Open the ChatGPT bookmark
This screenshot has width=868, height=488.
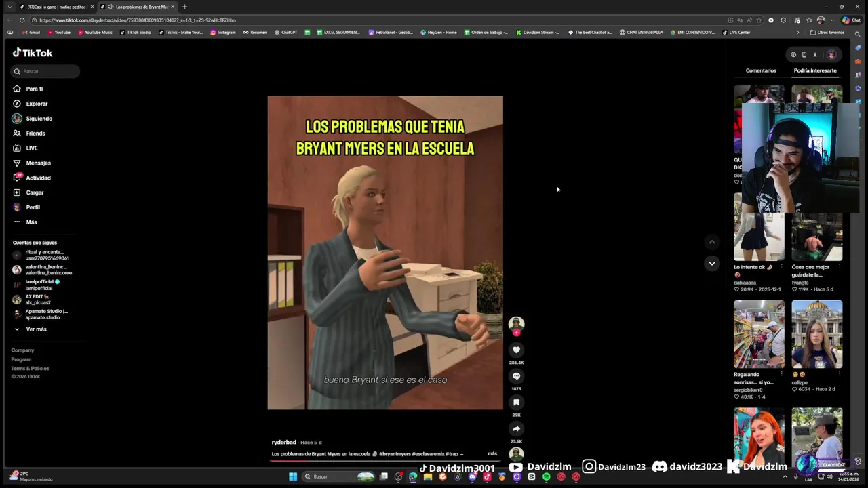(x=285, y=33)
